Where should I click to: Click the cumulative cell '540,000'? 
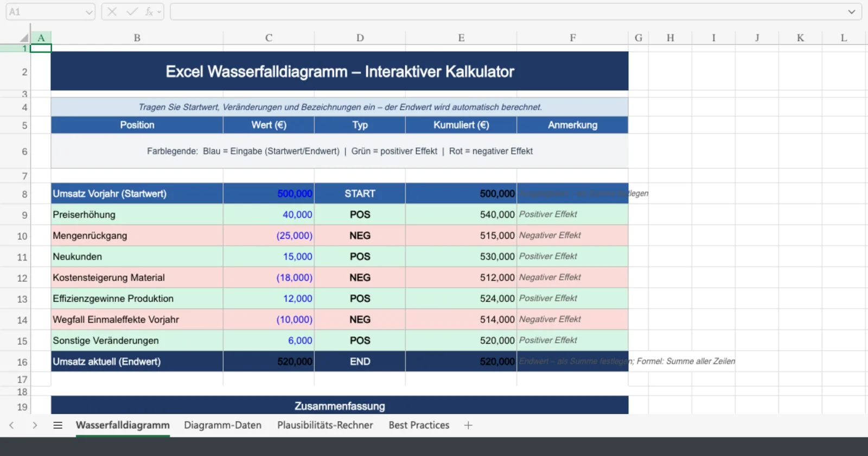tap(461, 214)
